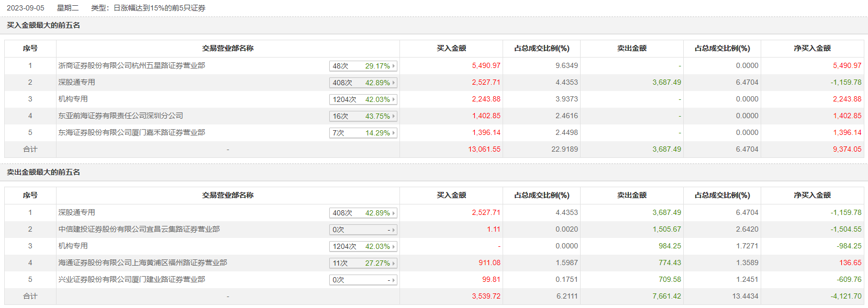Open 浙商证券杭州五星路证券营业部 link
The width and height of the screenshot is (868, 308).
[x=131, y=65]
